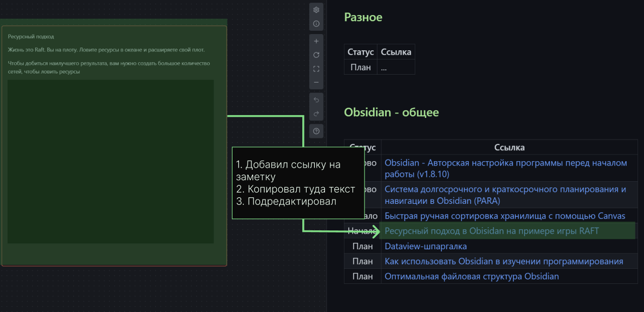Click the zoom-to-fit frame icon
The image size is (644, 312).
(x=316, y=69)
